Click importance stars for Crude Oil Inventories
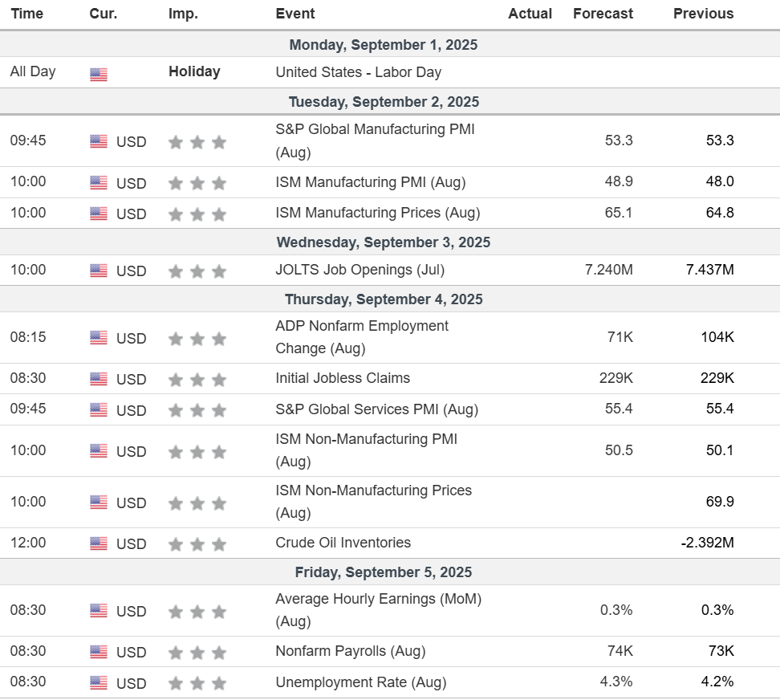The image size is (780, 700). pos(197,544)
